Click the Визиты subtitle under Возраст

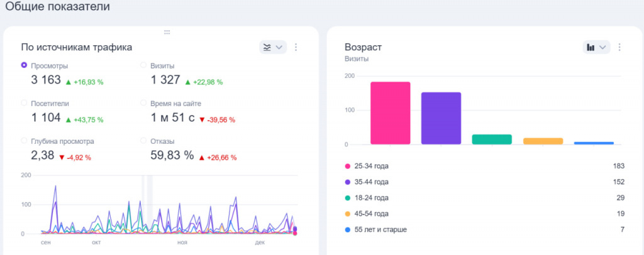(x=357, y=58)
